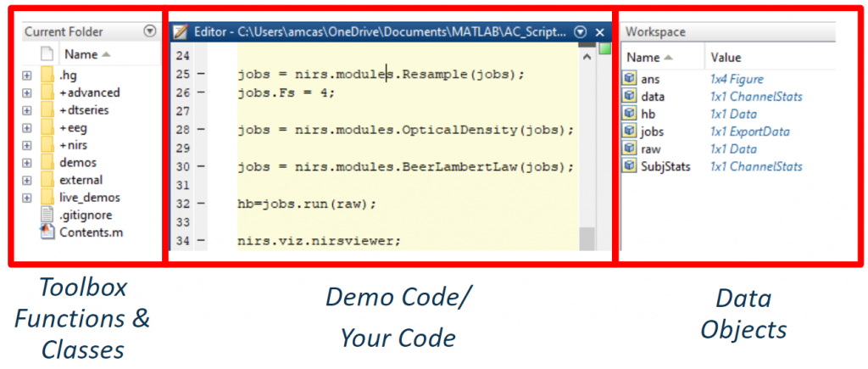Select the SubjStats variable icon
868x369 pixels.
630,166
